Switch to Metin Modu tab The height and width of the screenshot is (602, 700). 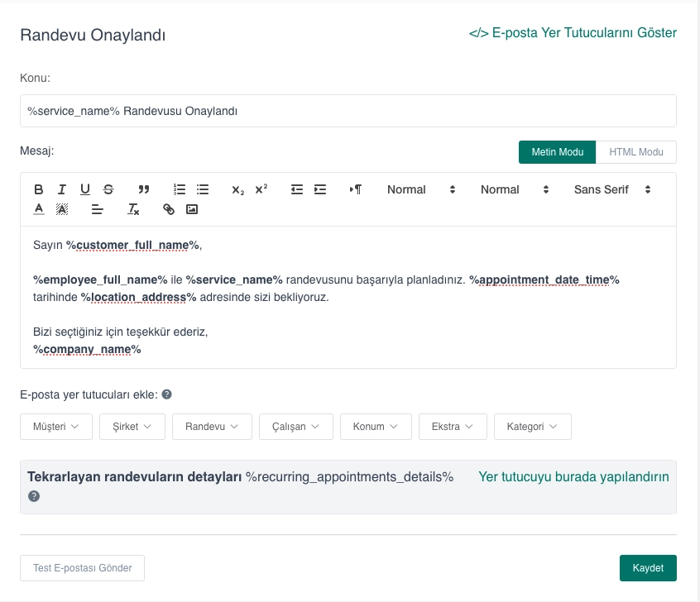557,152
